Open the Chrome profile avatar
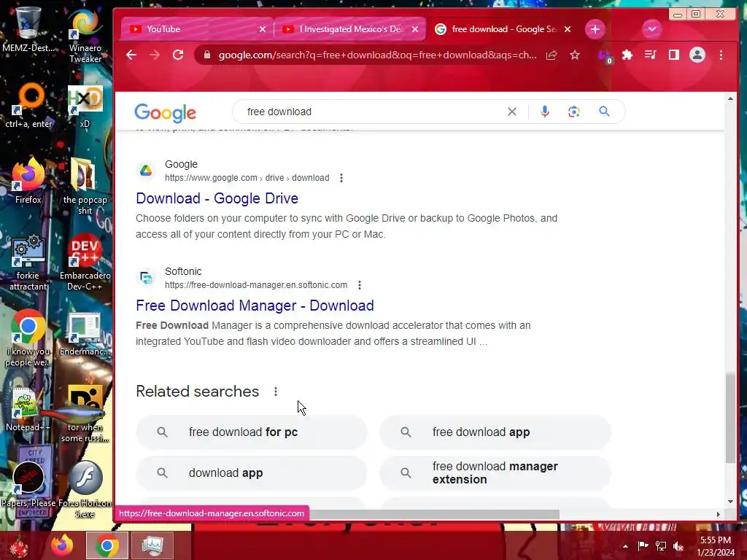 697,55
